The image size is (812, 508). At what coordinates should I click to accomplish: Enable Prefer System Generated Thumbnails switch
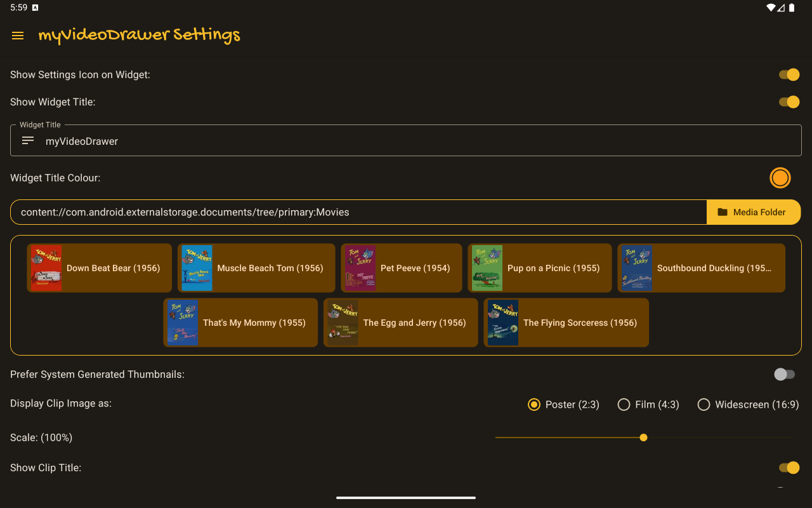tap(784, 375)
